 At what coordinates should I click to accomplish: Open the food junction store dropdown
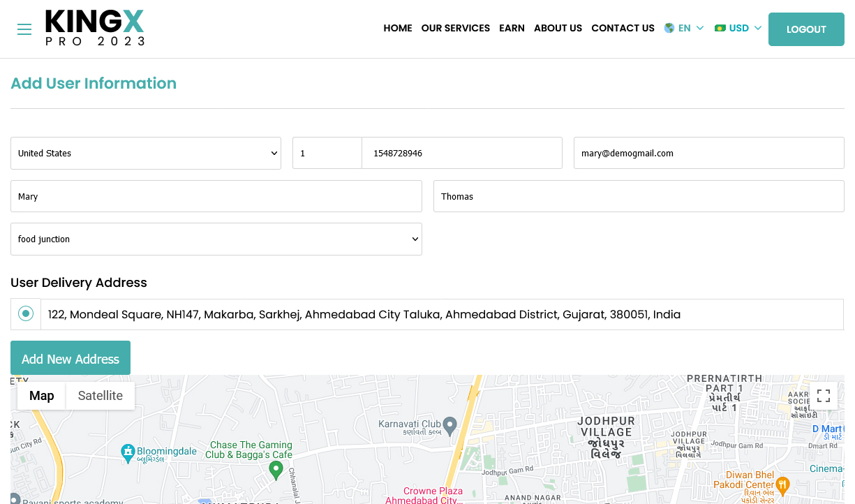[216, 239]
